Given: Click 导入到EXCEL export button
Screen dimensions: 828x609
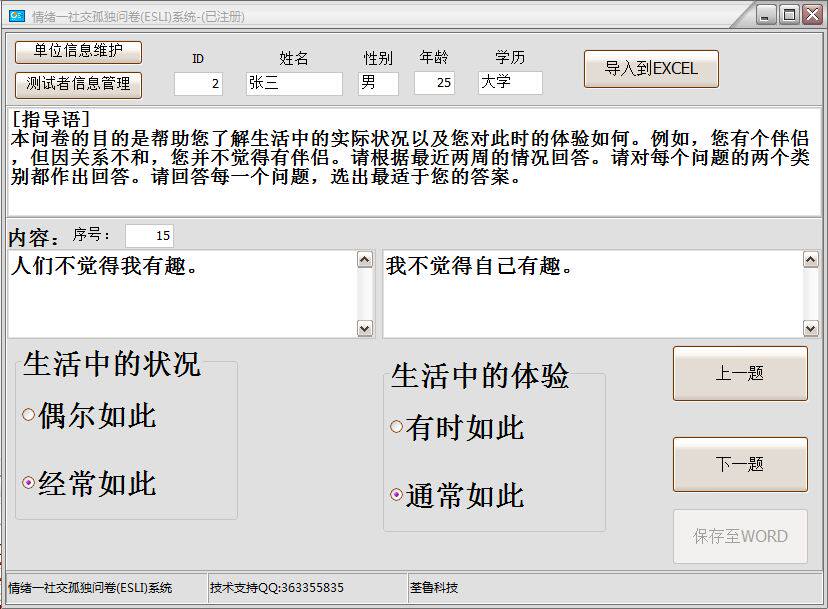Looking at the screenshot, I should click(651, 69).
